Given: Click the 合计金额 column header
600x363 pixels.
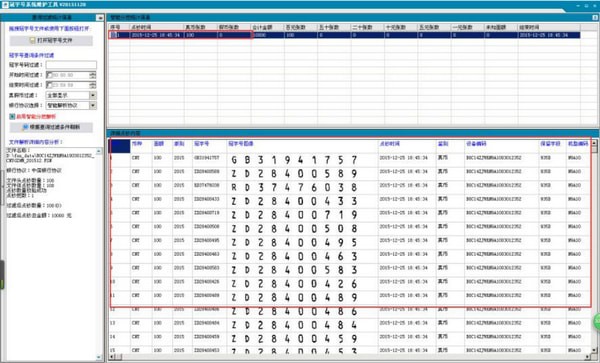Looking at the screenshot, I should tap(267, 28).
